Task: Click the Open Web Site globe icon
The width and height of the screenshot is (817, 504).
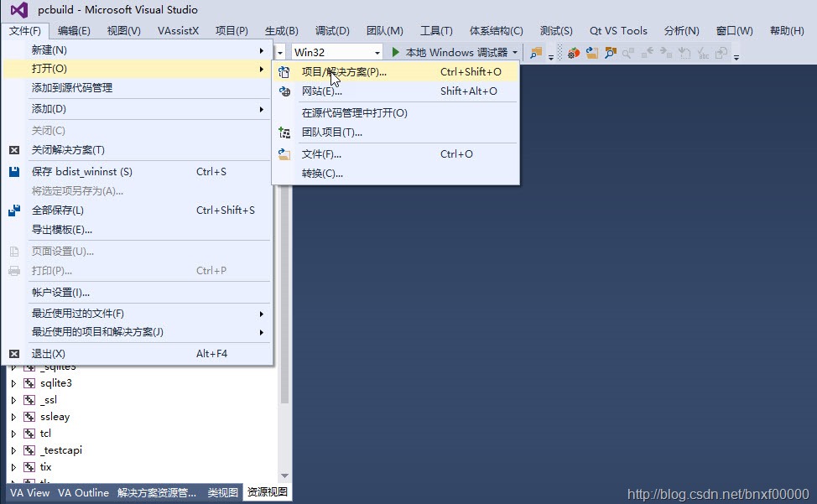Action: click(284, 91)
